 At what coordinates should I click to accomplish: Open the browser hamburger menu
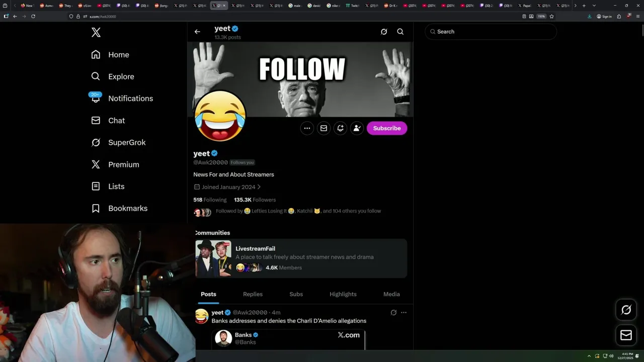pyautogui.click(x=637, y=16)
